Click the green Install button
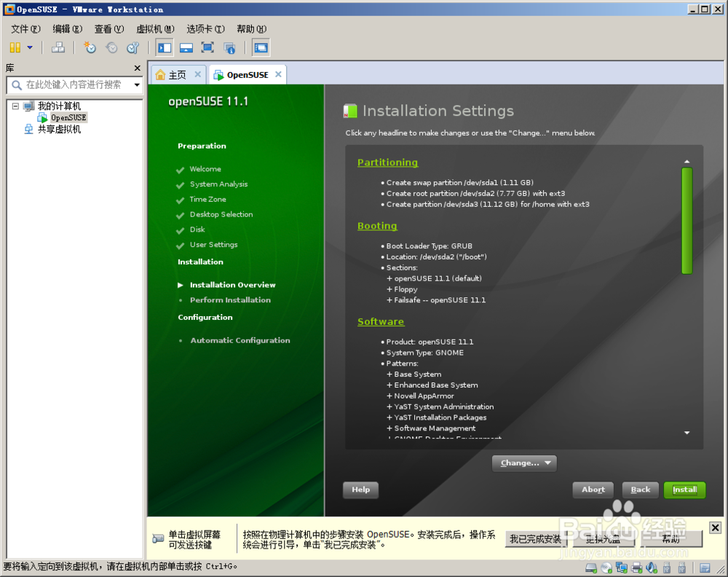728x577 pixels. click(x=685, y=490)
